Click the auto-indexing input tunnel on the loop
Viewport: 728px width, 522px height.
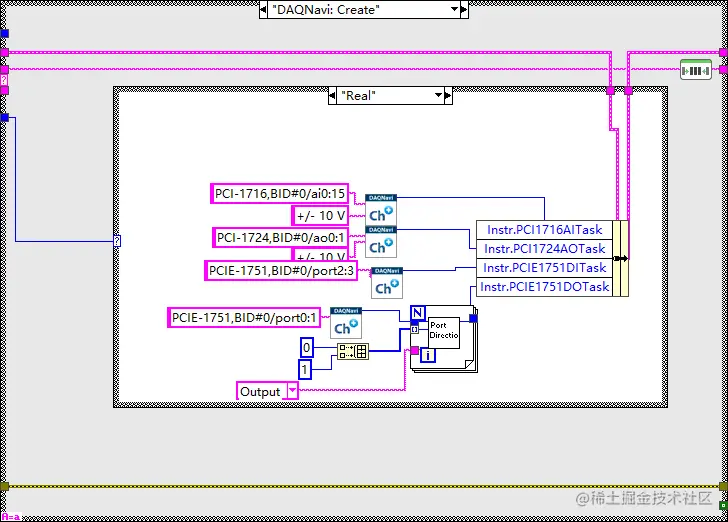(x=415, y=329)
